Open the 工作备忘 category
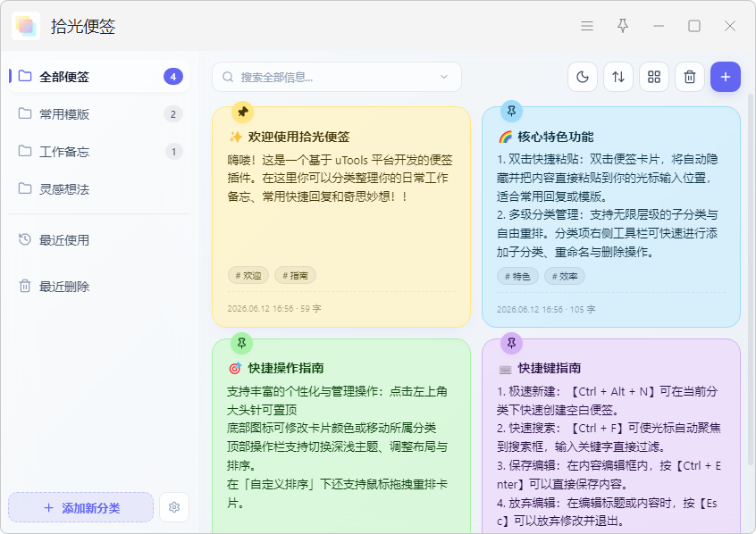Viewport: 756px width, 534px height. (x=99, y=152)
